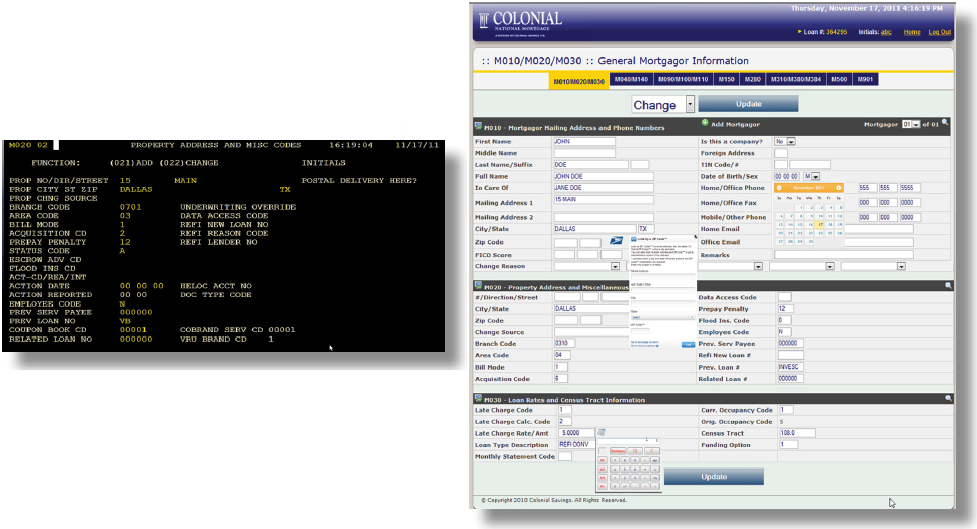Image resolution: width=977 pixels, height=529 pixels.
Task: Switch to the M310/M380/M384 tab
Action: pos(796,79)
